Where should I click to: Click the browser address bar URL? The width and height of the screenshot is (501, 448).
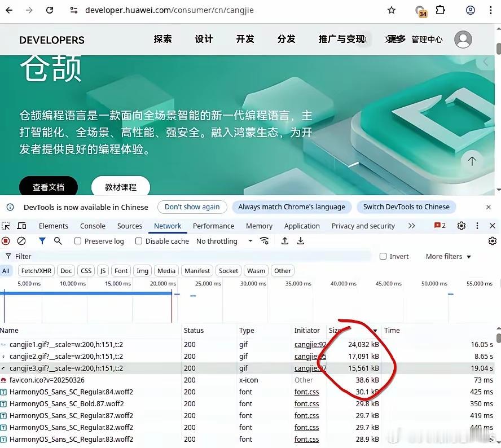[169, 10]
